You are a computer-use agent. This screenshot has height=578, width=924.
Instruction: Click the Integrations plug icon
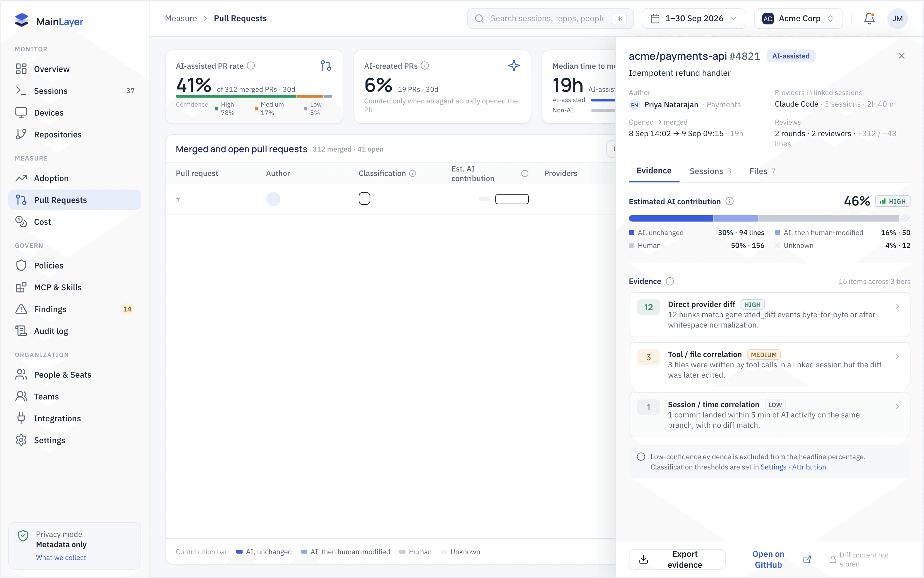point(21,418)
